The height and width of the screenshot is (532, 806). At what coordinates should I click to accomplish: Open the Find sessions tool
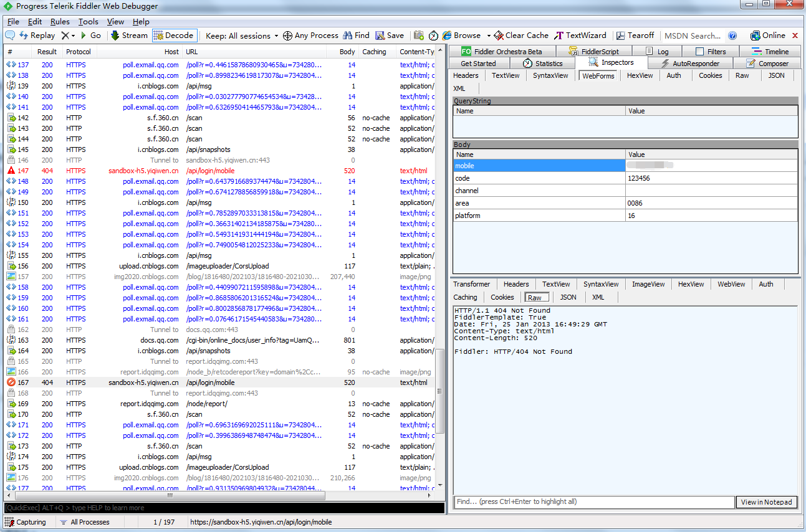pyautogui.click(x=357, y=36)
